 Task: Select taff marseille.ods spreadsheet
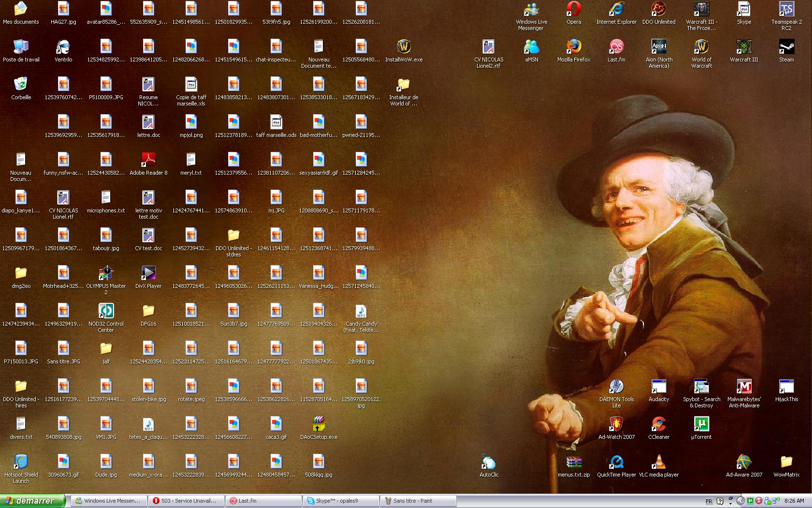[x=276, y=126]
